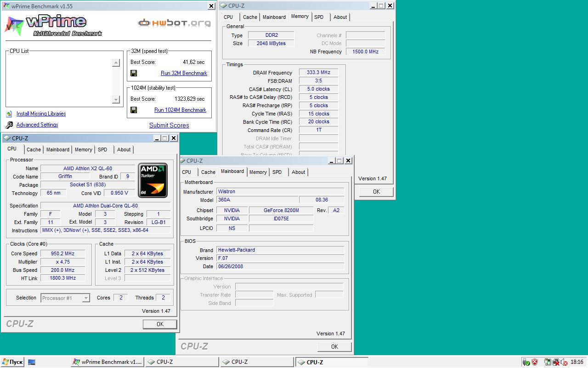Select SPD tab in the Mainboard CPU-Z window
The width and height of the screenshot is (588, 368).
tap(277, 172)
